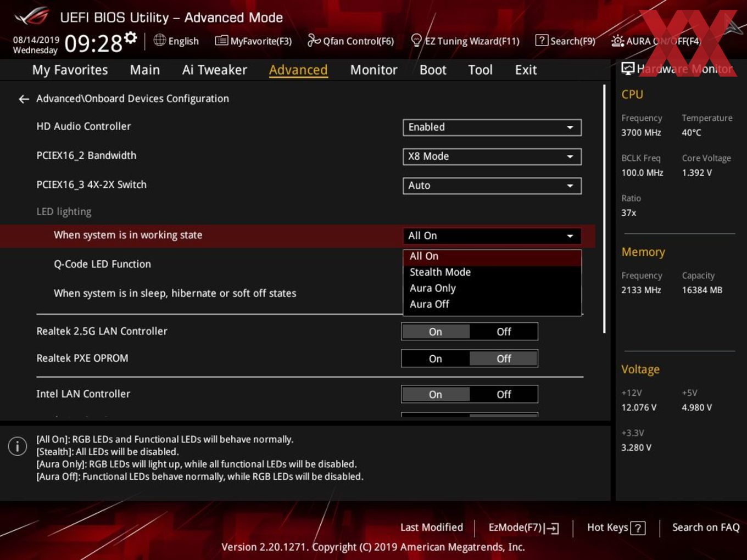Switch Realtek 2.5G LAN Controller to On
This screenshot has width=747, height=560.
pyautogui.click(x=436, y=332)
